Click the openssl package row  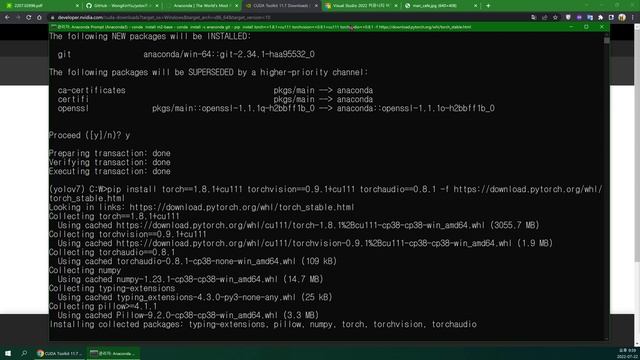coord(276,108)
